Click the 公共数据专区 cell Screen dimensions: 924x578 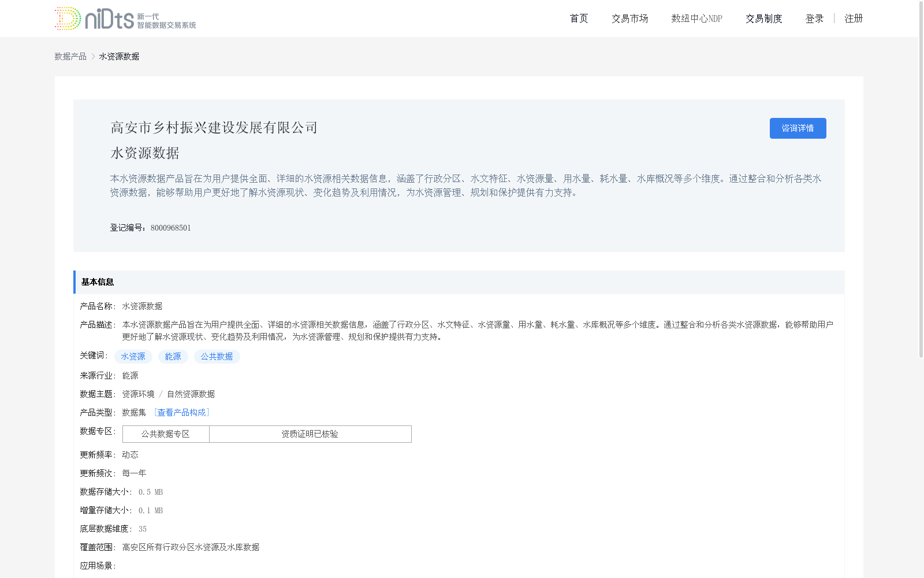(166, 434)
